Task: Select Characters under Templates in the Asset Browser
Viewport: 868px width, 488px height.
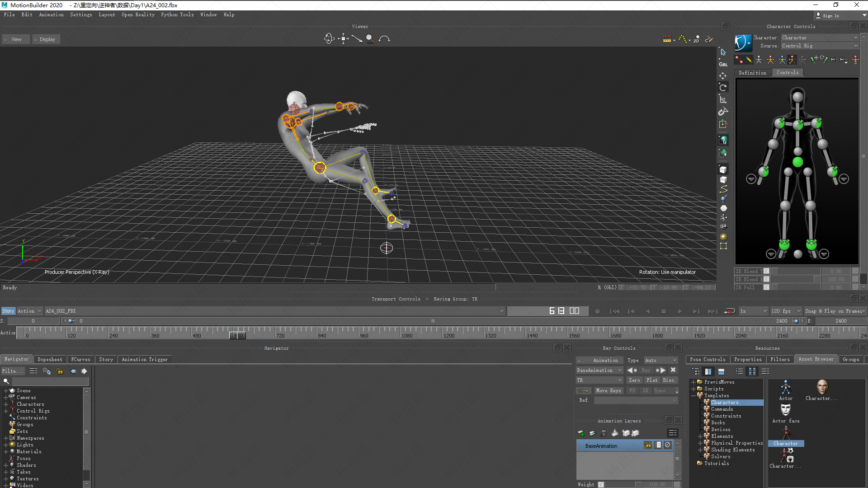Action: coord(723,402)
